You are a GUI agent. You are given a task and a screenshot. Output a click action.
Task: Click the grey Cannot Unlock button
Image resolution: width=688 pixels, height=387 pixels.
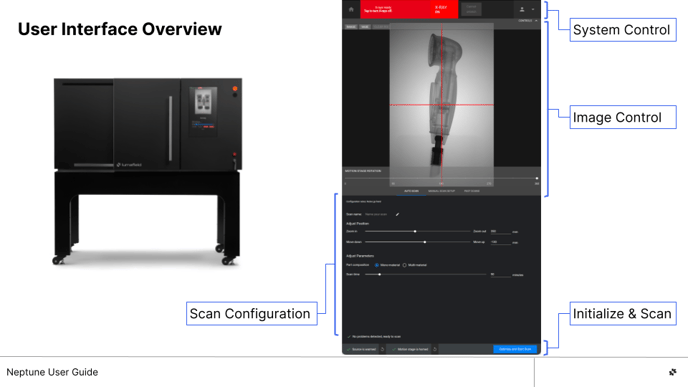(472, 9)
